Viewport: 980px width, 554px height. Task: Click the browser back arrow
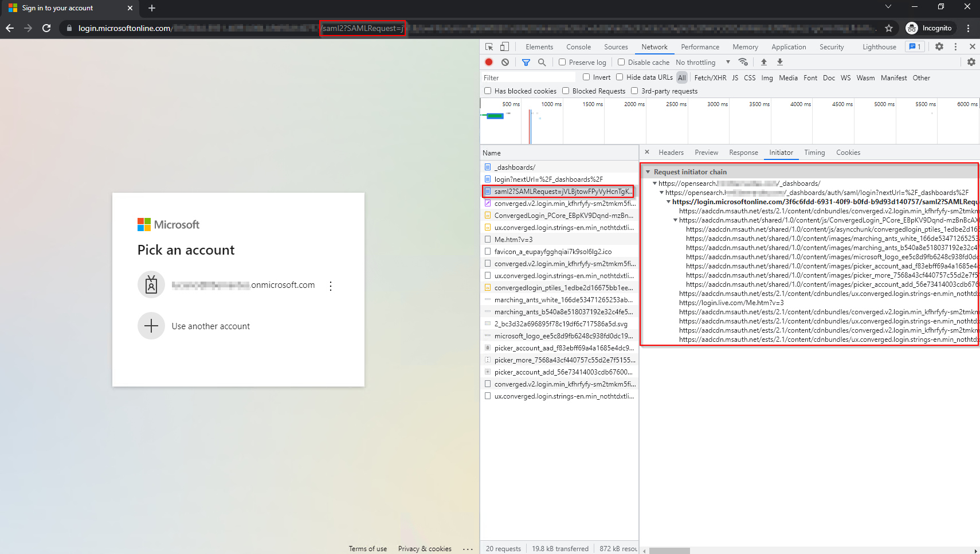point(10,28)
